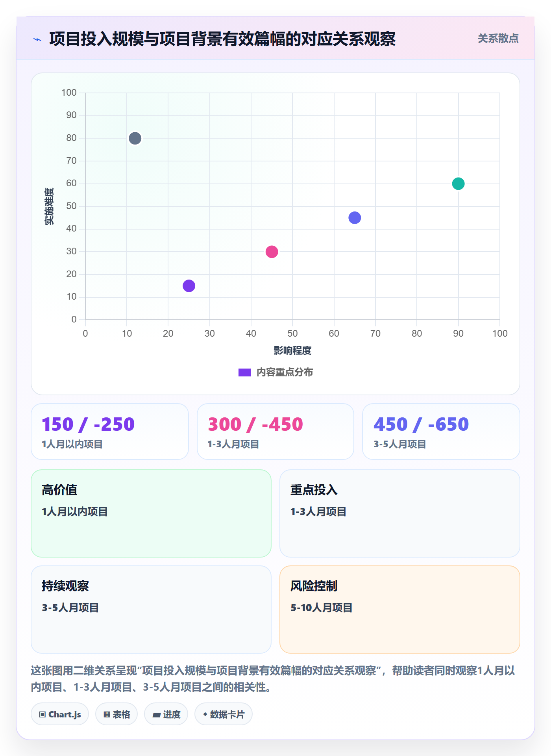Open the 持续观察 quadrant card
The height and width of the screenshot is (756, 551).
pos(151,610)
